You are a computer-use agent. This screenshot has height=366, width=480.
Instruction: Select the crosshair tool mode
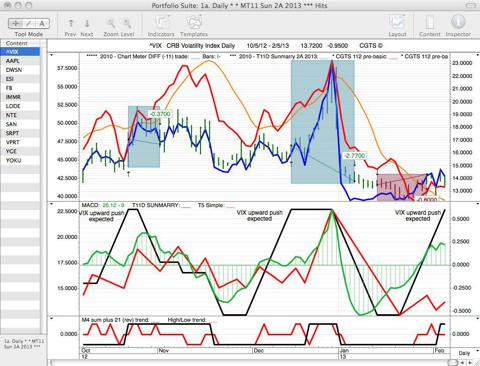point(15,23)
